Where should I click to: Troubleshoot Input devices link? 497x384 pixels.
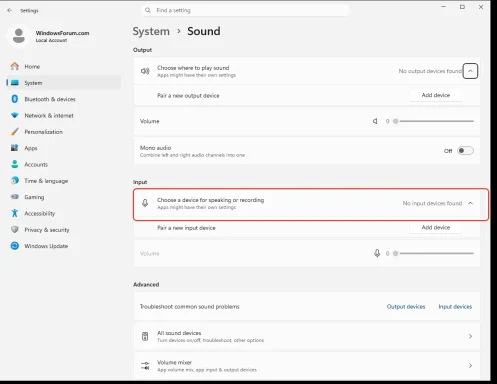[455, 306]
